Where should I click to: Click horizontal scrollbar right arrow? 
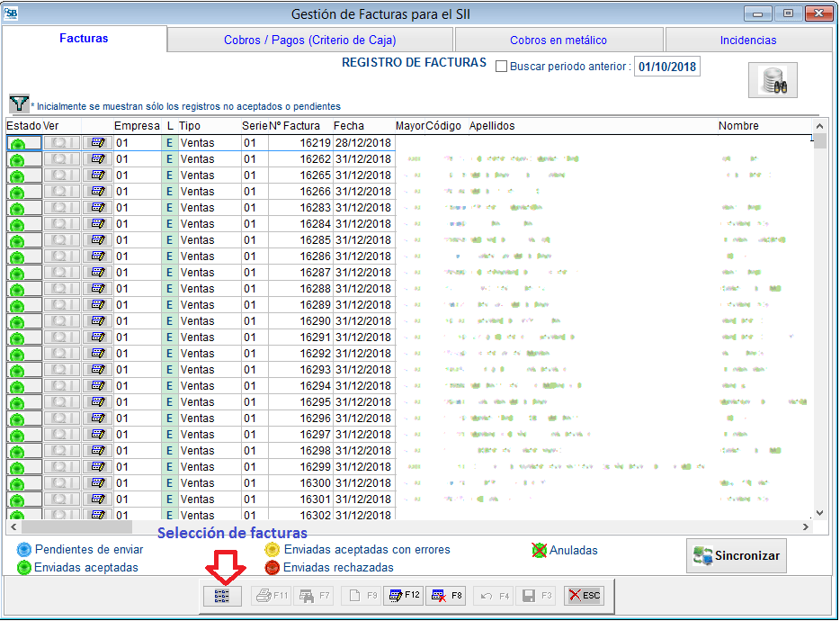[x=806, y=527]
